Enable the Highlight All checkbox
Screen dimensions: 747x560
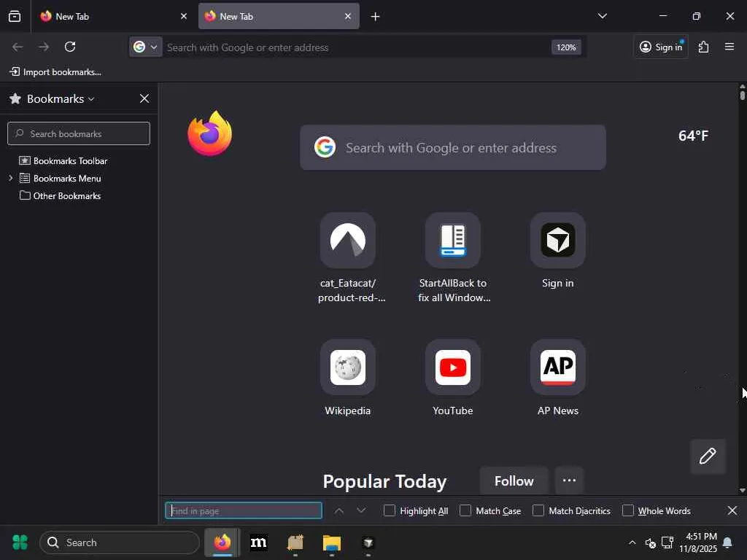(390, 510)
